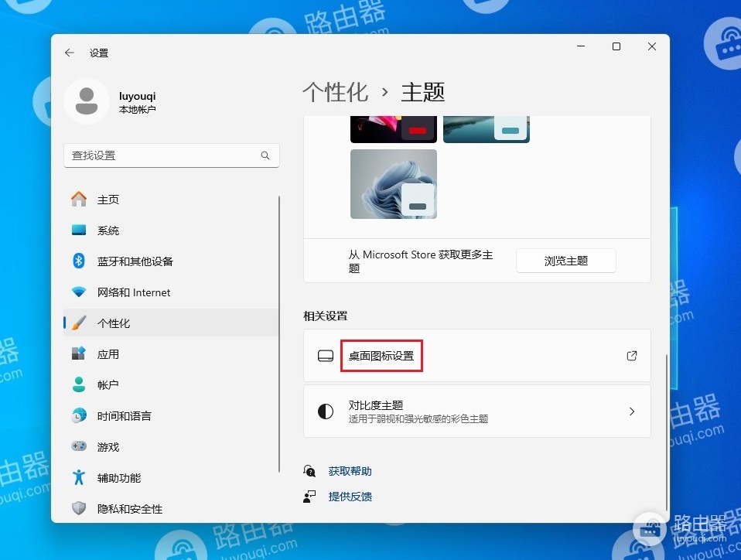The height and width of the screenshot is (560, 741).
Task: Open 辅助功能 category
Action: coord(171,478)
